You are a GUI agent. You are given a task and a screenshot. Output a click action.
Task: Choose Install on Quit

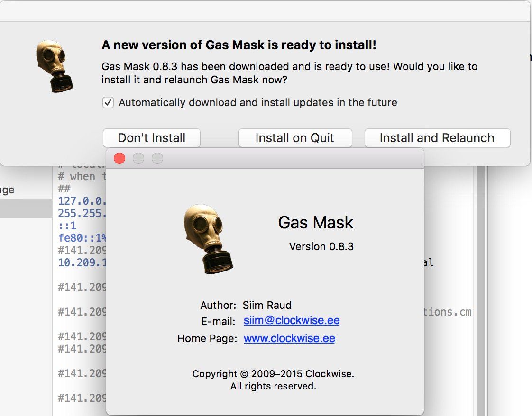click(295, 138)
